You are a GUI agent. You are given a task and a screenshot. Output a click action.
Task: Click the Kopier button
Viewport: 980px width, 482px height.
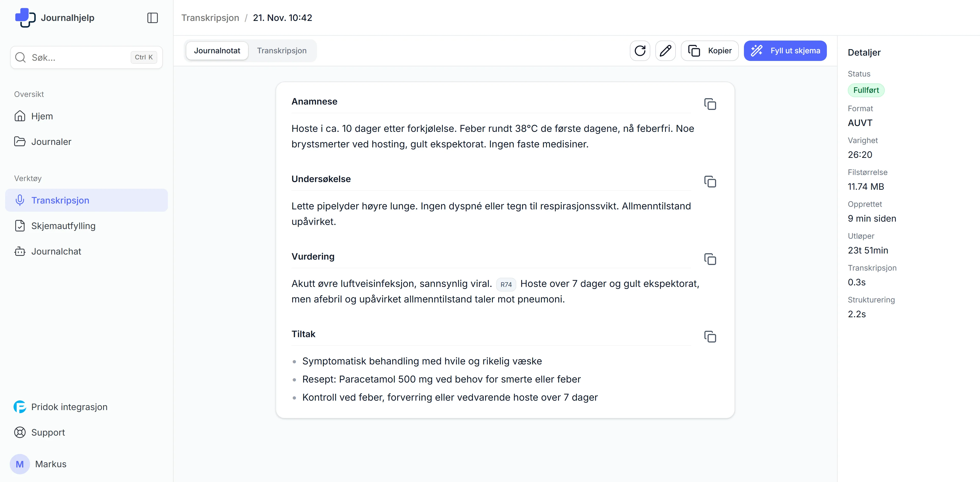tap(709, 50)
